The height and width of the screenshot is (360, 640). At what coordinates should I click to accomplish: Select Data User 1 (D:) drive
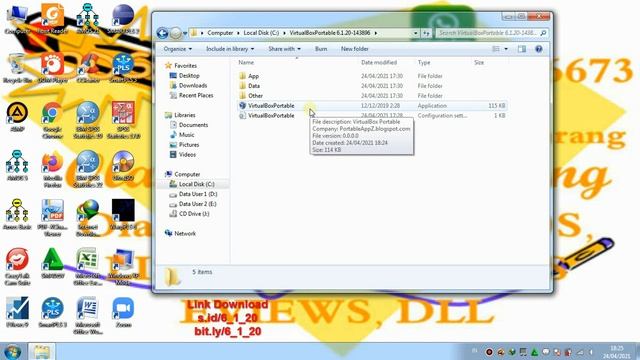tap(198, 194)
